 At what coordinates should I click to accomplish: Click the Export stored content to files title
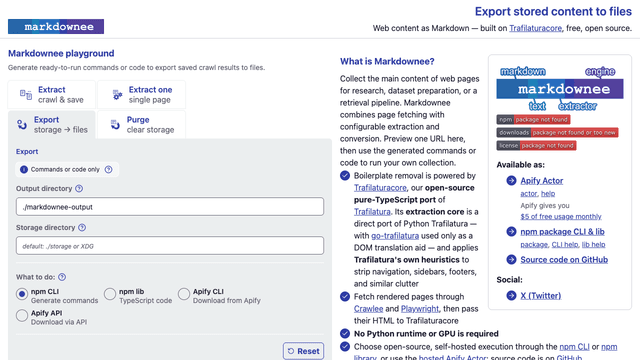click(x=553, y=11)
